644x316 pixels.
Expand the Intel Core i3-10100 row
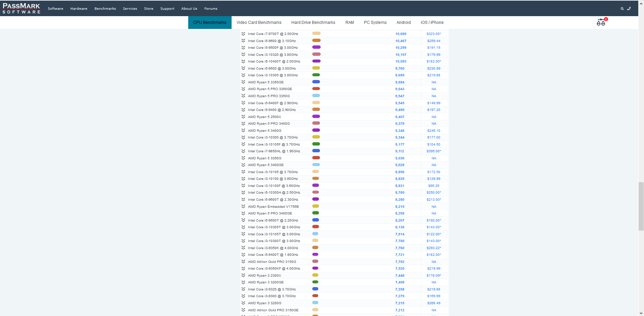243,179
